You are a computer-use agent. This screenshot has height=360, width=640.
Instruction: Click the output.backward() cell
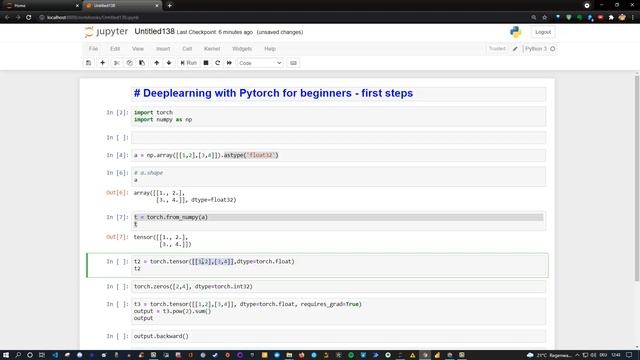click(339, 336)
